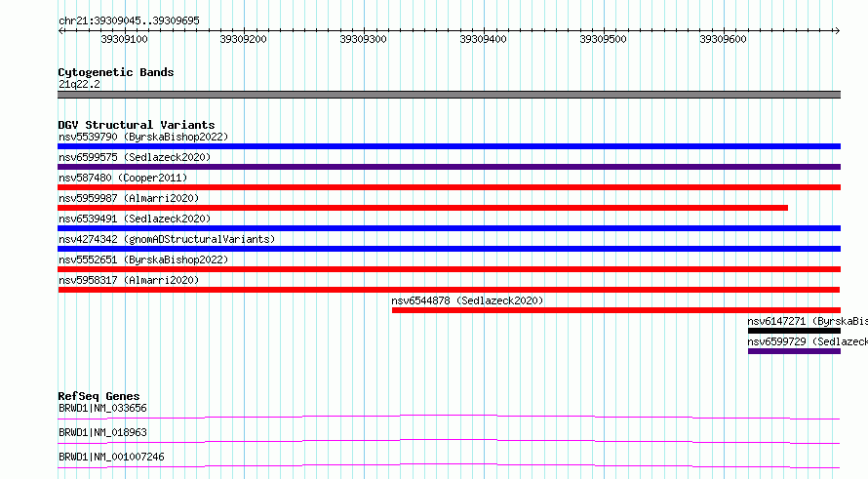Open the nsv4274342 (gnomADStructuralVariants) label

(x=167, y=239)
